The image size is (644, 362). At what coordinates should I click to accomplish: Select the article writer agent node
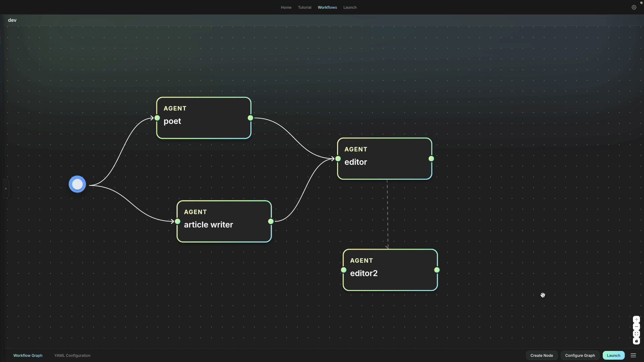224,222
